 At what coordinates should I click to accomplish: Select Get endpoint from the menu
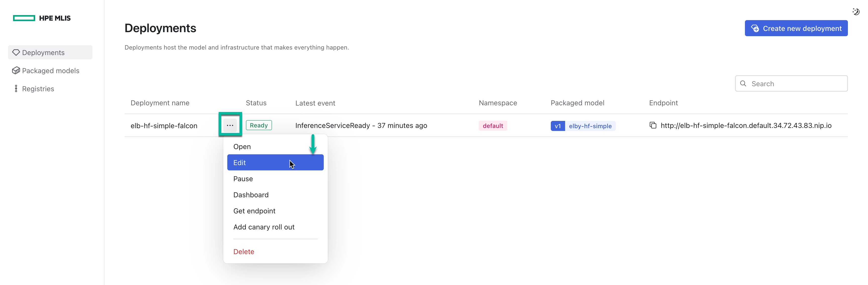[275, 211]
